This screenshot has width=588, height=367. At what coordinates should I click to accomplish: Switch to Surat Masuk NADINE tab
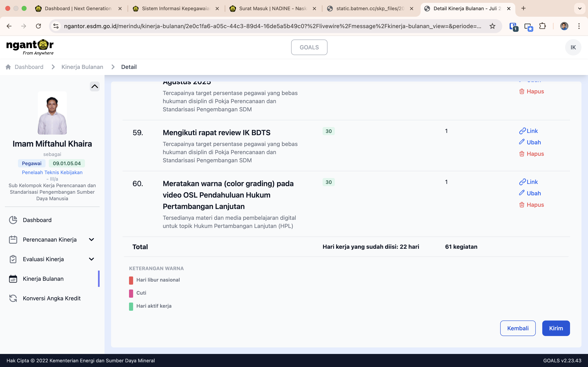(x=272, y=9)
